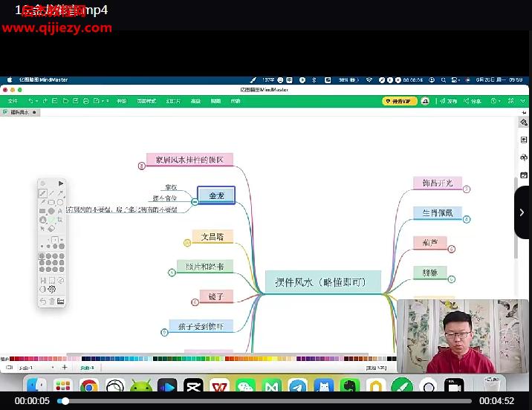Collapse the 金龙 node's child branches

pos(195,201)
